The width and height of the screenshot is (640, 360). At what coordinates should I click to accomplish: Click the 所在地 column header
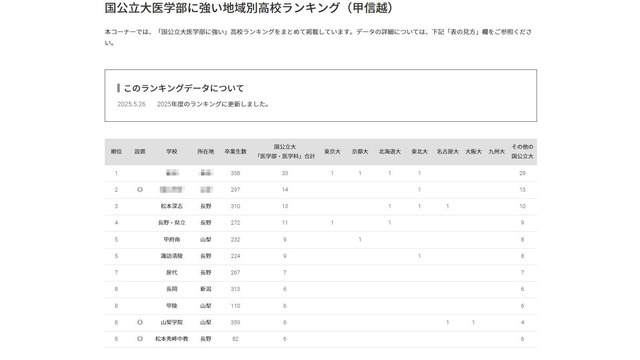tap(206, 151)
